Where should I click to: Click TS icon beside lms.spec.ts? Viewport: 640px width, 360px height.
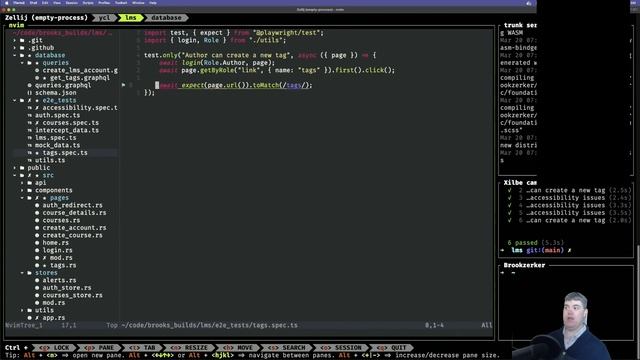point(29,138)
